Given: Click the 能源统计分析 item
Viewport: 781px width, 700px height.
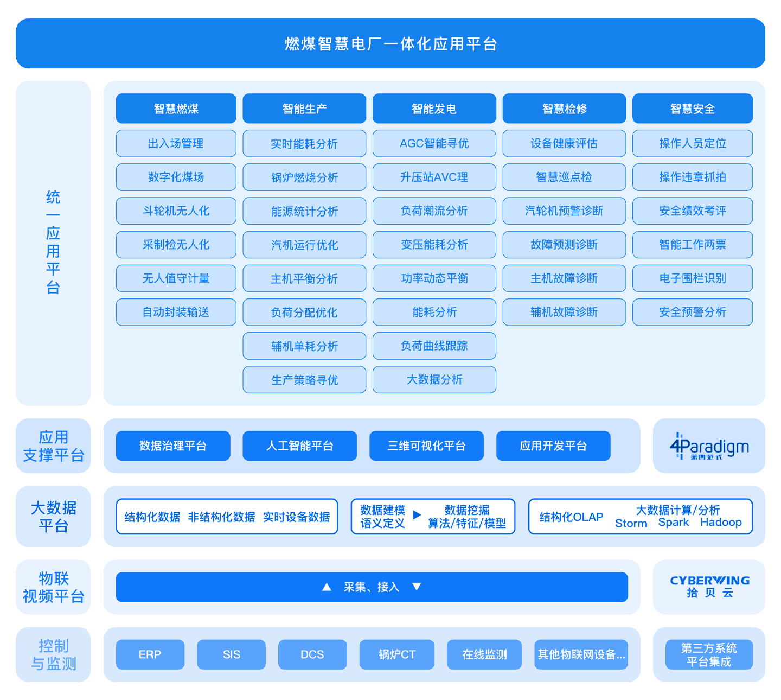Looking at the screenshot, I should click(x=304, y=211).
